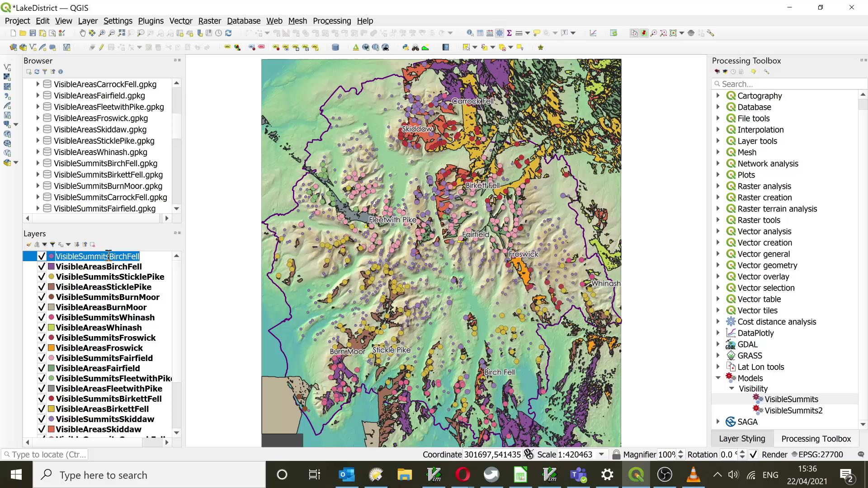Uncheck the VisibleSummitsSkiddaw layer
Viewport: 868px width, 488px height.
click(x=42, y=419)
